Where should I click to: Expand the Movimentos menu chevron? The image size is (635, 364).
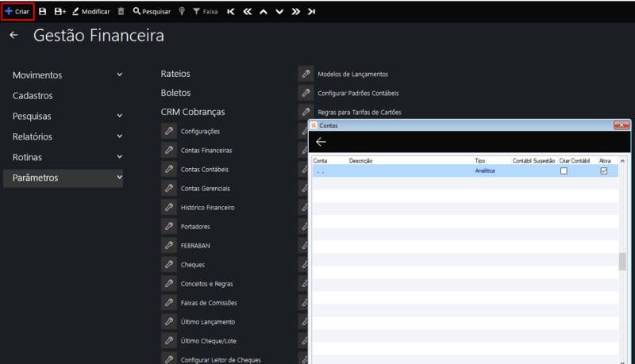click(120, 75)
